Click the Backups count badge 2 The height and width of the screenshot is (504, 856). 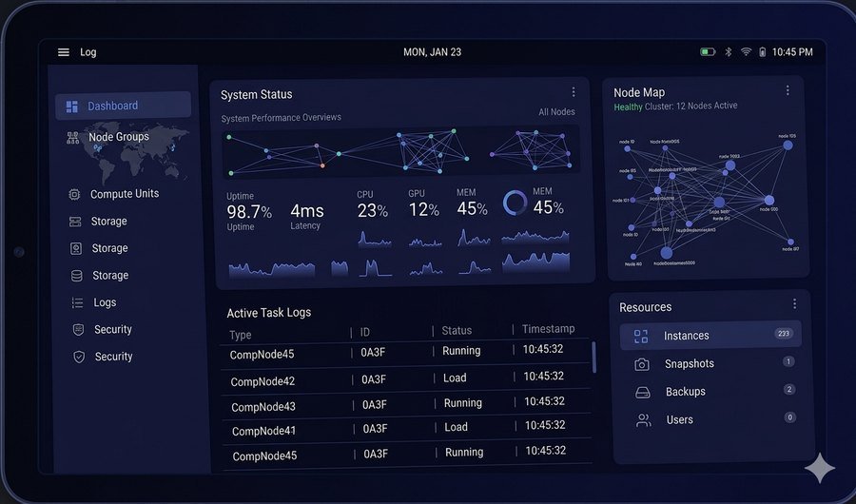point(788,389)
